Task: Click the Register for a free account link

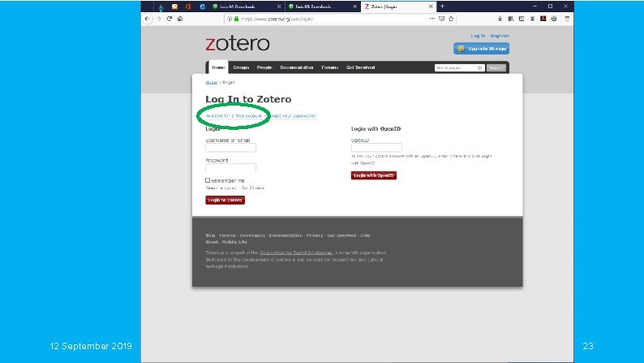Action: [x=234, y=116]
